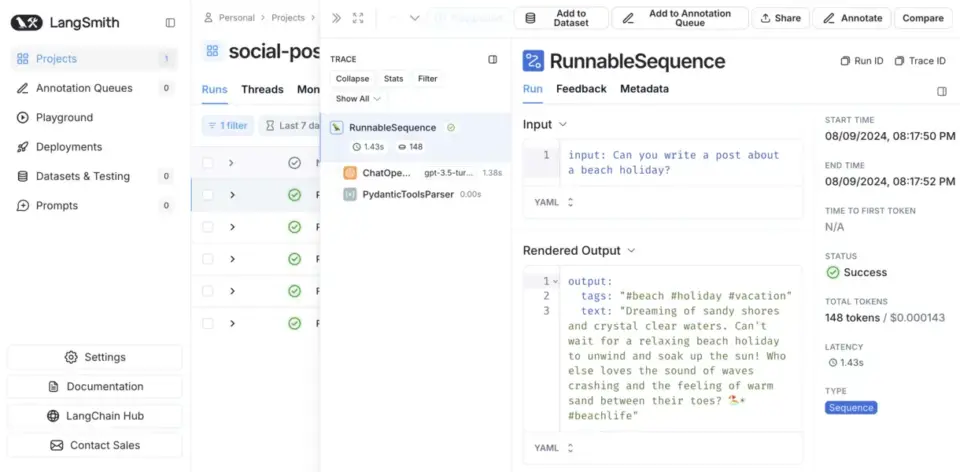Image resolution: width=960 pixels, height=472 pixels.
Task: Change the Input YAML format selector
Action: [x=554, y=202]
